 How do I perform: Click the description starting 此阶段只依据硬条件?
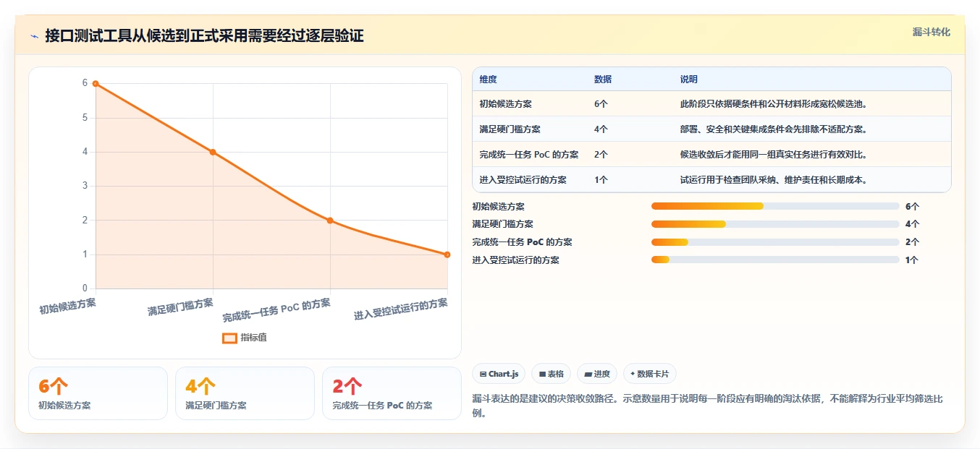tap(774, 104)
